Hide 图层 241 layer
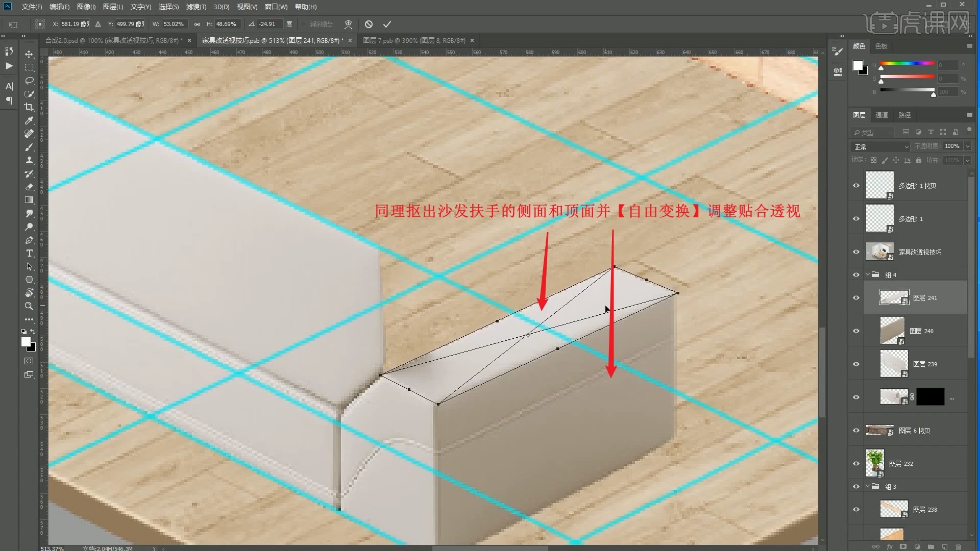This screenshot has height=551, width=980. pyautogui.click(x=856, y=298)
